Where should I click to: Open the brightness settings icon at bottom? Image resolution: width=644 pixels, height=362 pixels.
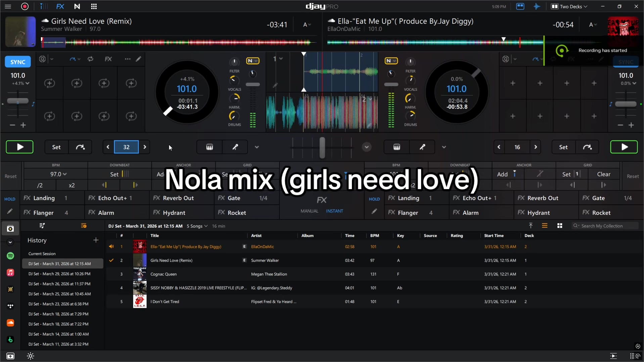pos(31,356)
